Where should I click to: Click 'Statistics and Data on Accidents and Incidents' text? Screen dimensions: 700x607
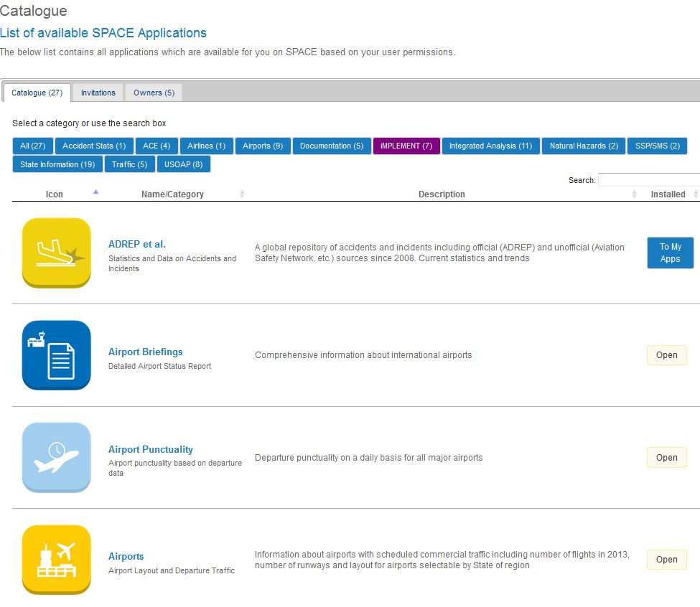(x=172, y=263)
